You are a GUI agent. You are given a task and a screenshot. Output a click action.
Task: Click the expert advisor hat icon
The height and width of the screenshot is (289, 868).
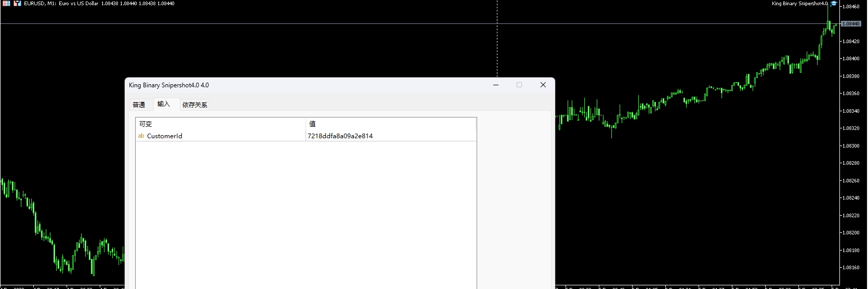(x=834, y=3)
